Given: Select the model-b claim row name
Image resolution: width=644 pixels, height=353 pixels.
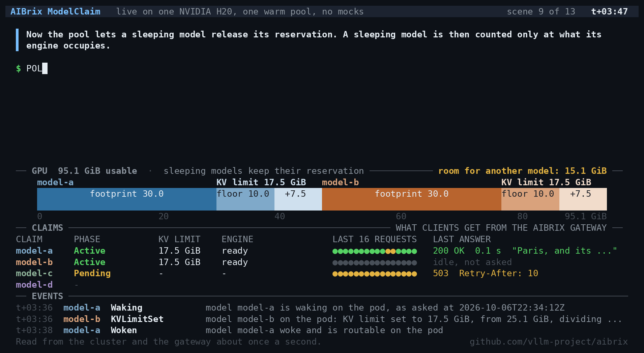Looking at the screenshot, I should click(34, 262).
